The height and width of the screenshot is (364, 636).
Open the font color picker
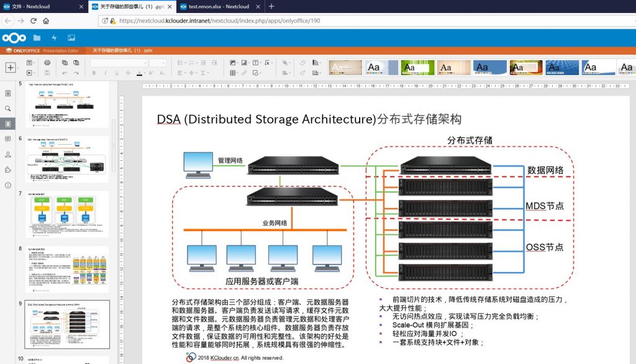[x=140, y=73]
